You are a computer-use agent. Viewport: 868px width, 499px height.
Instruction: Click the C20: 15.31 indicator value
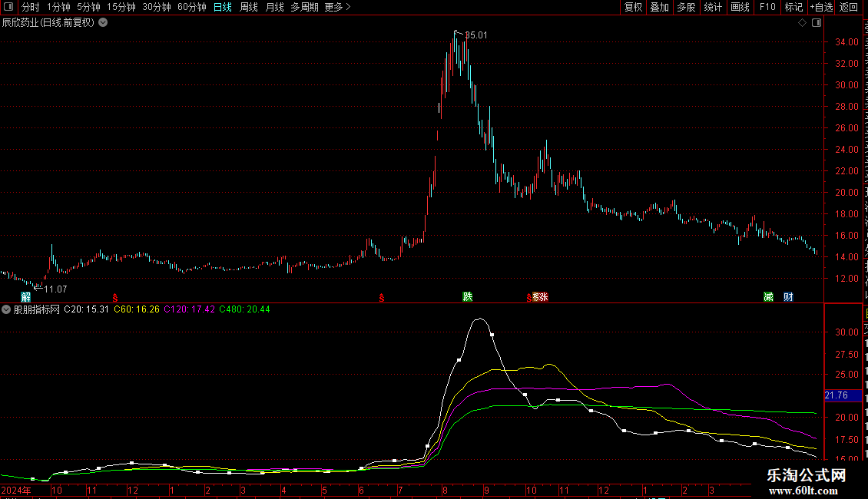tap(86, 310)
